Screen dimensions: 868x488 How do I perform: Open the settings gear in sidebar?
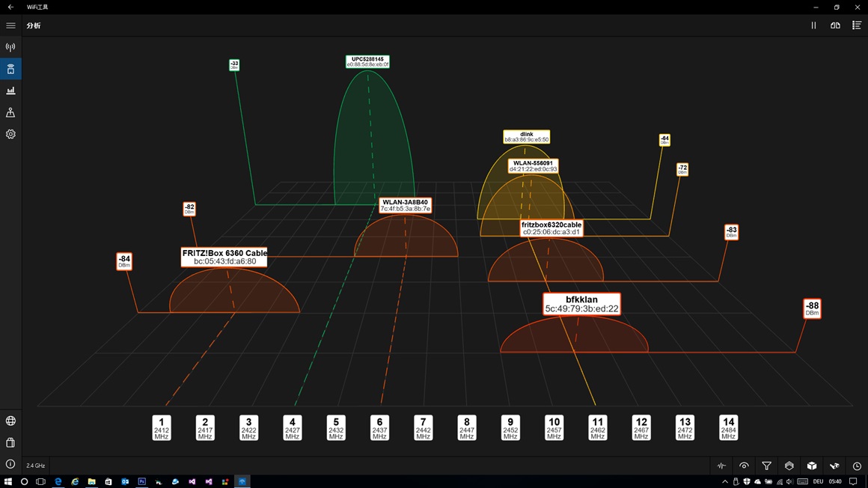(10, 134)
